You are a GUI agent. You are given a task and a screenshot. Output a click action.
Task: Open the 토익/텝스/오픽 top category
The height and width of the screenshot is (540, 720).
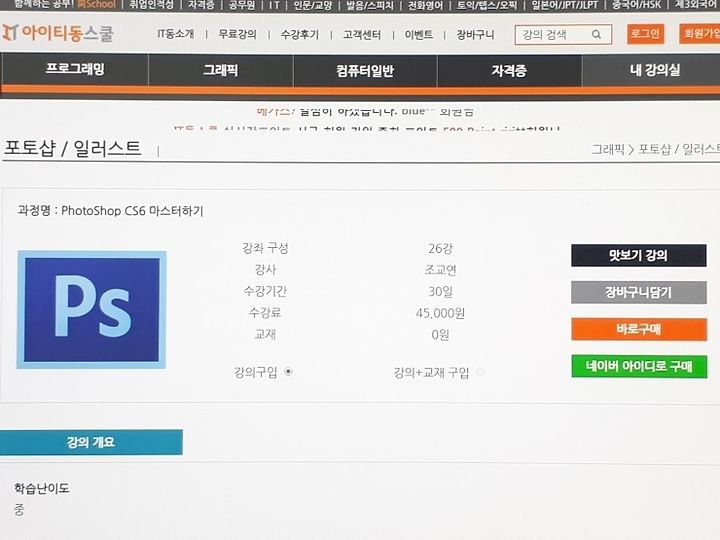tap(487, 5)
